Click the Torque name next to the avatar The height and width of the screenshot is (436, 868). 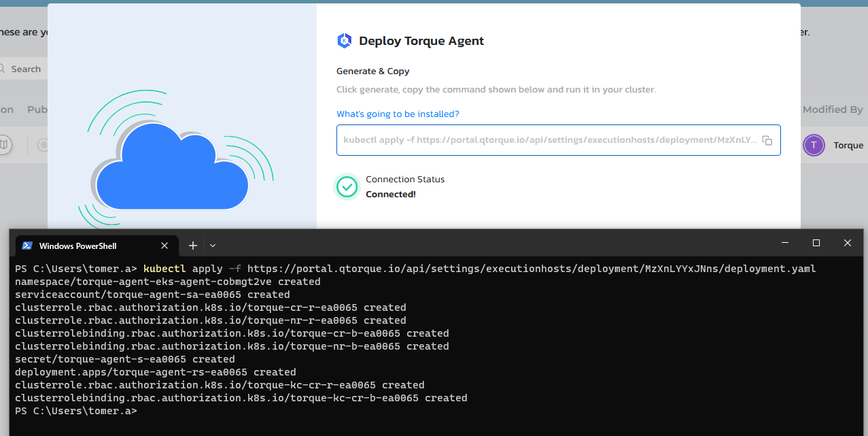pos(848,146)
